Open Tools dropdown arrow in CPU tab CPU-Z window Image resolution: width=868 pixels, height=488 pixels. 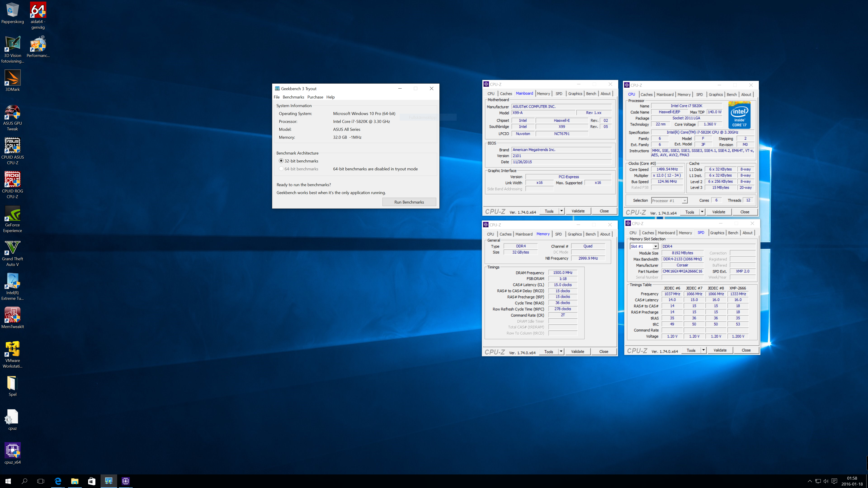click(x=702, y=212)
